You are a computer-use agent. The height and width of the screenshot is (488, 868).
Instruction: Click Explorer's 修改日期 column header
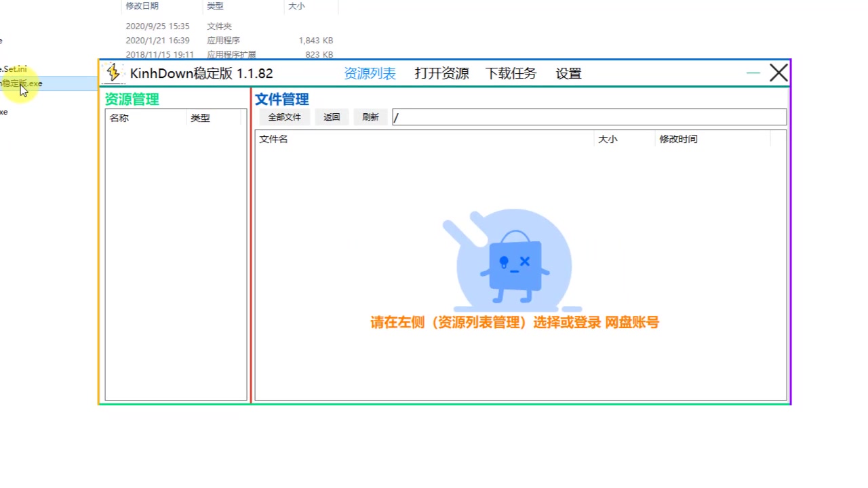[161, 6]
